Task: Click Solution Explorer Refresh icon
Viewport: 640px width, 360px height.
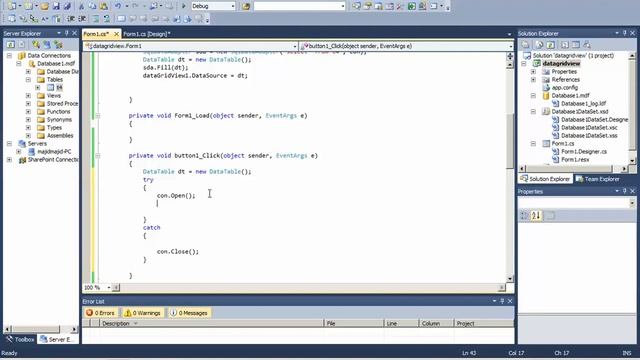Action: 551,44
